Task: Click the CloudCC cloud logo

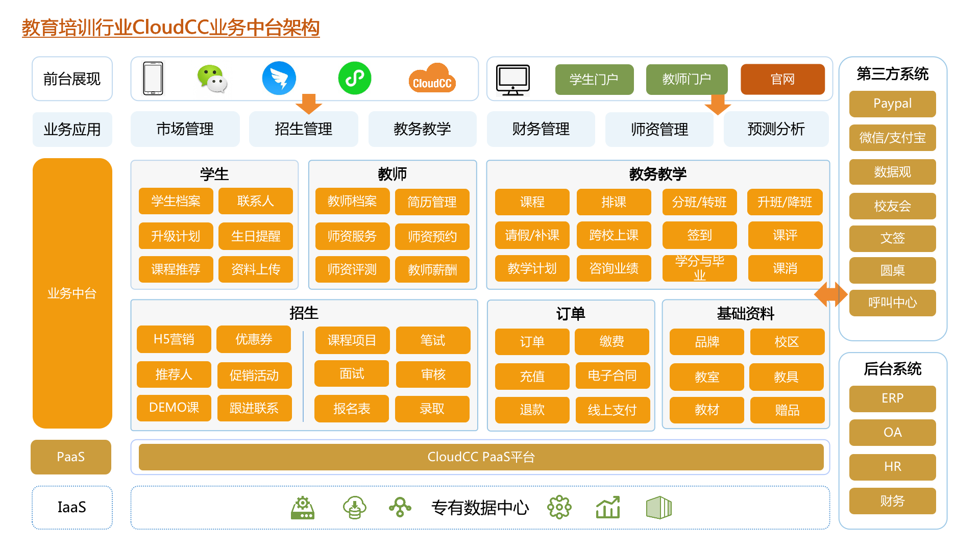Action: click(432, 79)
